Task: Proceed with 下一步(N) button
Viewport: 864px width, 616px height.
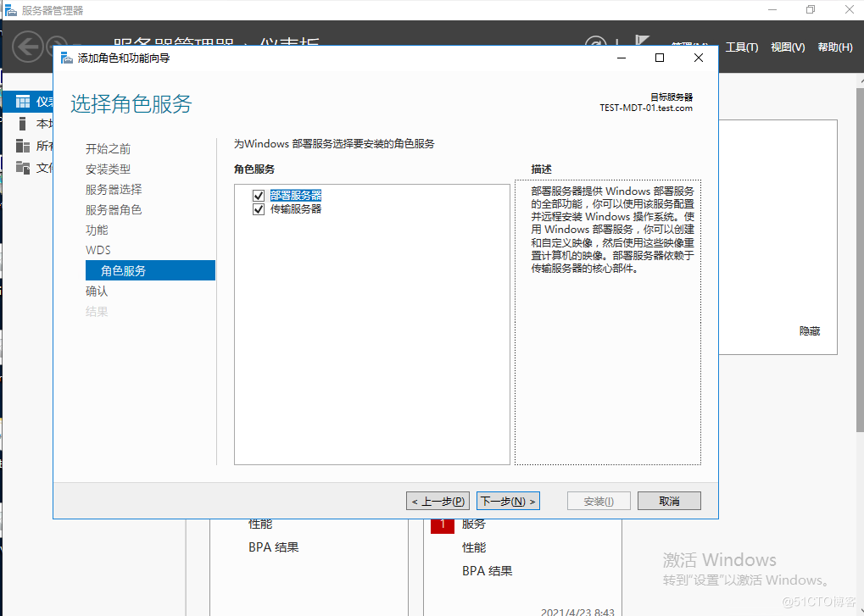Action: tap(508, 501)
